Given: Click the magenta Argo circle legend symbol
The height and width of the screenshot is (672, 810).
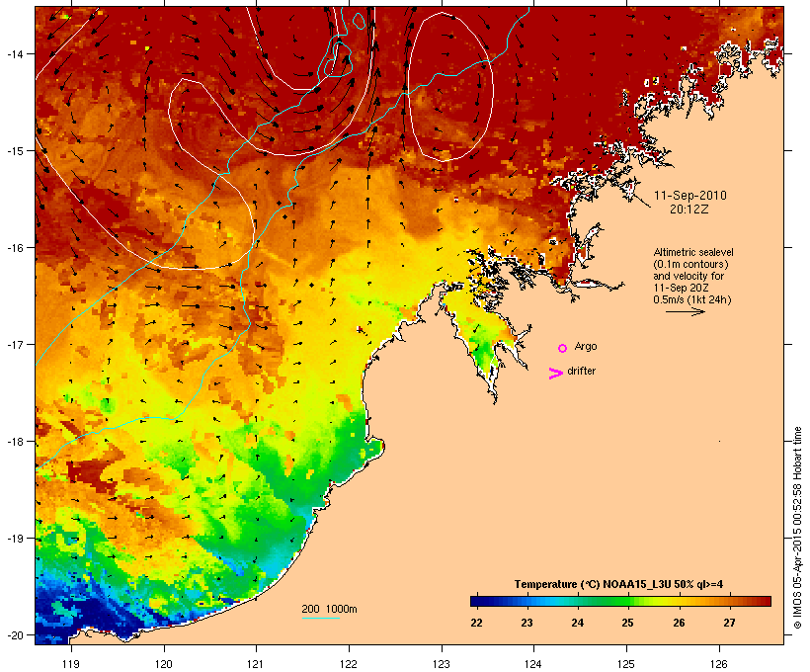Looking at the screenshot, I should tap(562, 348).
